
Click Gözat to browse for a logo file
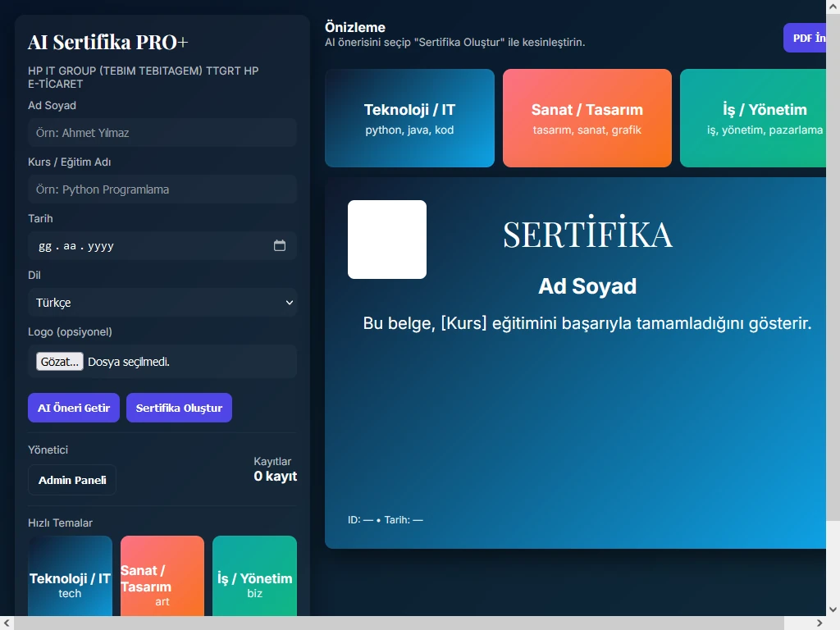58,361
